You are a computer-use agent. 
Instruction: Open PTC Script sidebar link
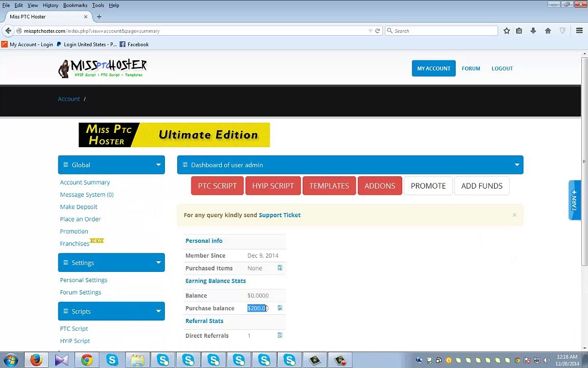tap(74, 329)
